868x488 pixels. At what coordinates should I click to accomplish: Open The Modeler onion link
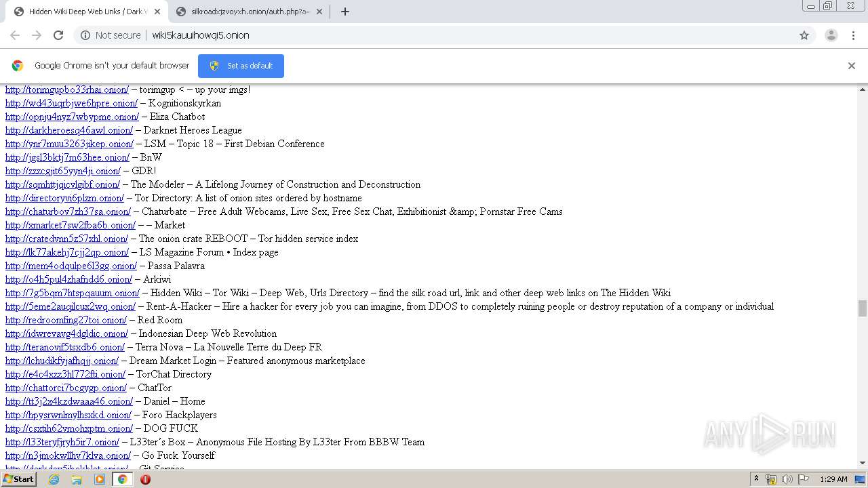coord(62,184)
